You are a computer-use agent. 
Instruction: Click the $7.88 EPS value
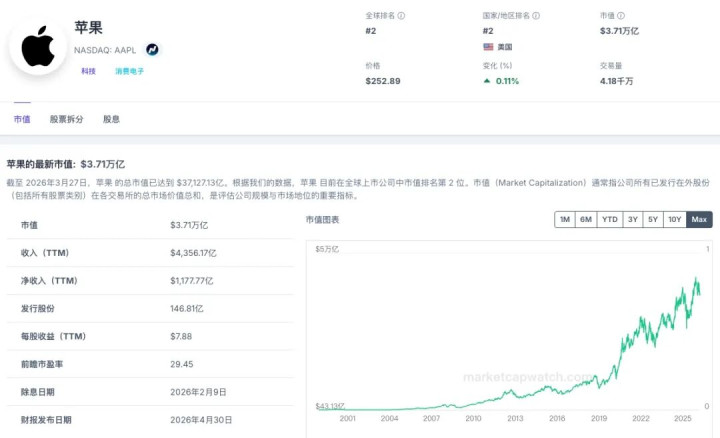pyautogui.click(x=181, y=337)
